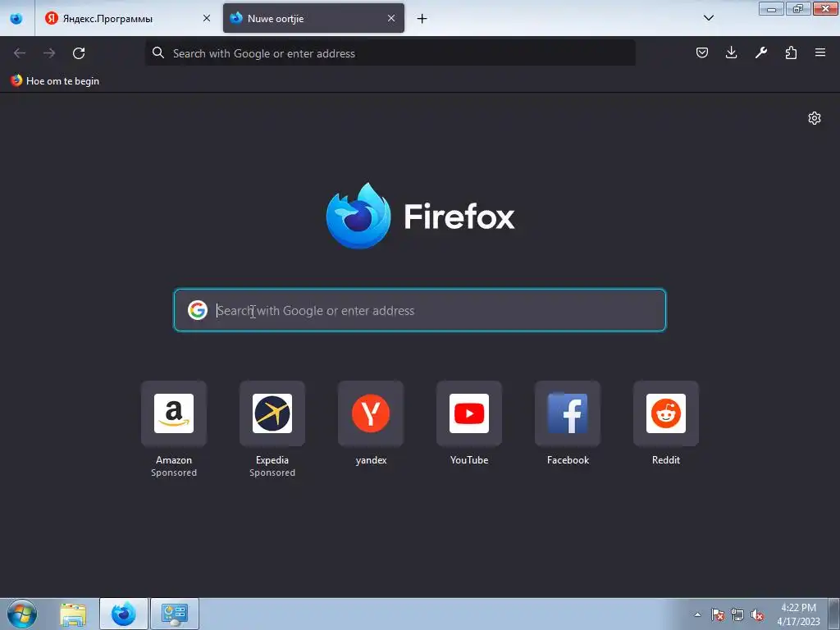
Task: Click the Show desktop strip
Action: pos(833,614)
